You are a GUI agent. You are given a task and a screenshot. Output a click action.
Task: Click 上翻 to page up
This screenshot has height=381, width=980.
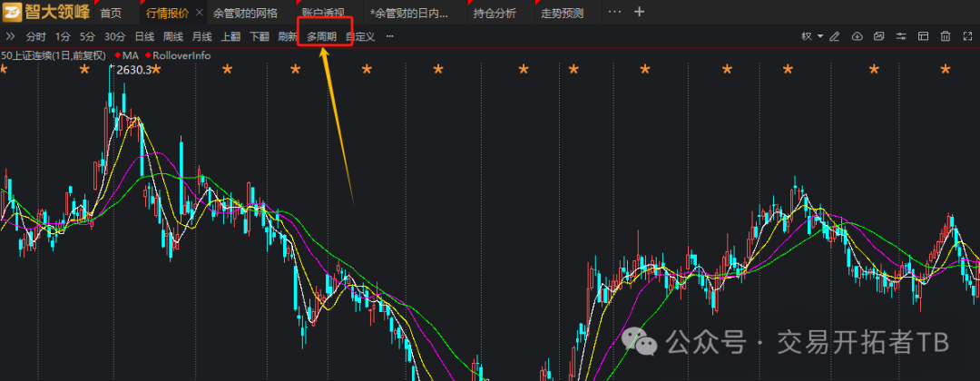tap(230, 37)
